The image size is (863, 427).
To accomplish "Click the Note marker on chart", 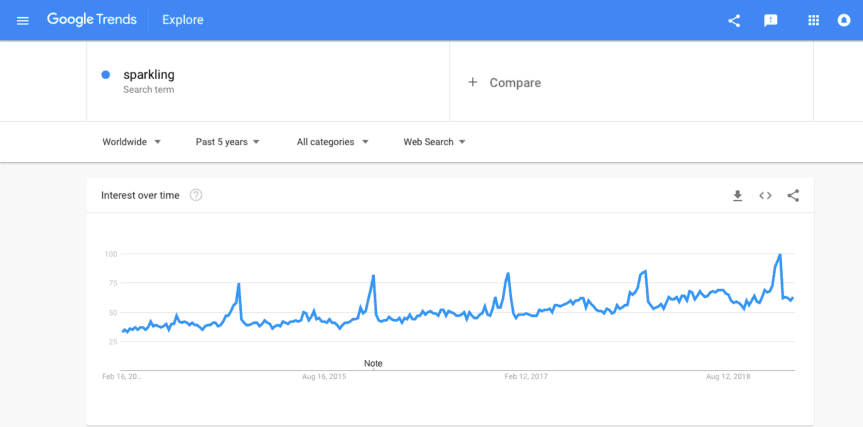I will point(373,363).
